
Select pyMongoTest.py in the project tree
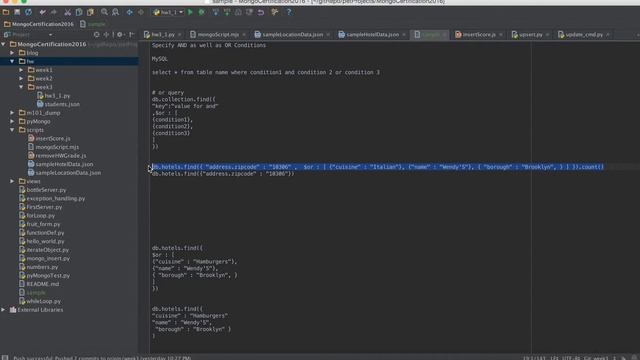coord(44,276)
